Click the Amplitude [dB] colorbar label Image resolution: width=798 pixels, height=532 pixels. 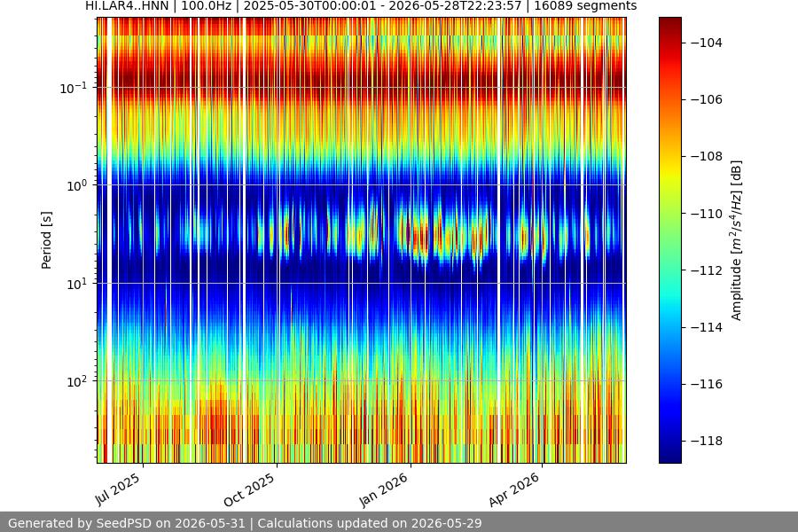point(737,240)
